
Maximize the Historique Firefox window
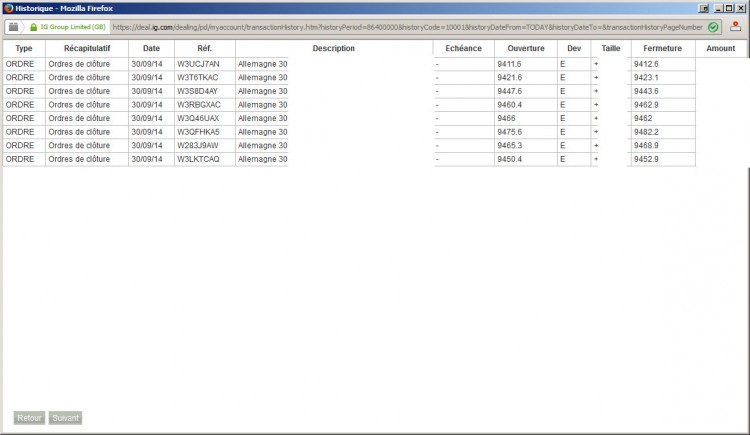coord(729,8)
